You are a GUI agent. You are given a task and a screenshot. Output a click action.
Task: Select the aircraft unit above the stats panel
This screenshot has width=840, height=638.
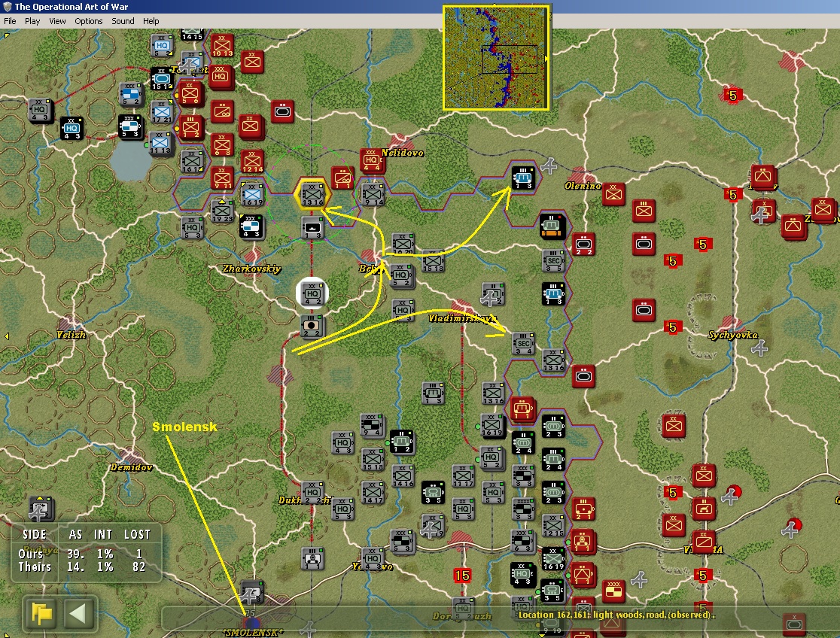[40, 509]
